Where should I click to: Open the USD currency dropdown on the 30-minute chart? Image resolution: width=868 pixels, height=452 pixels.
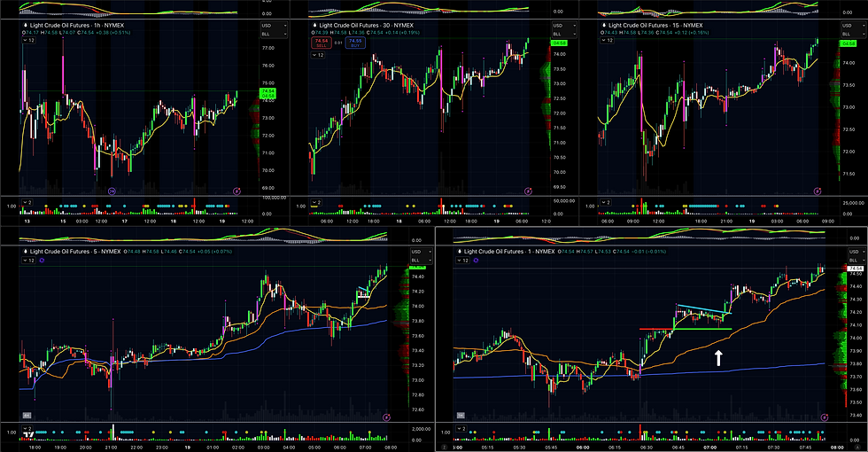coord(565,26)
